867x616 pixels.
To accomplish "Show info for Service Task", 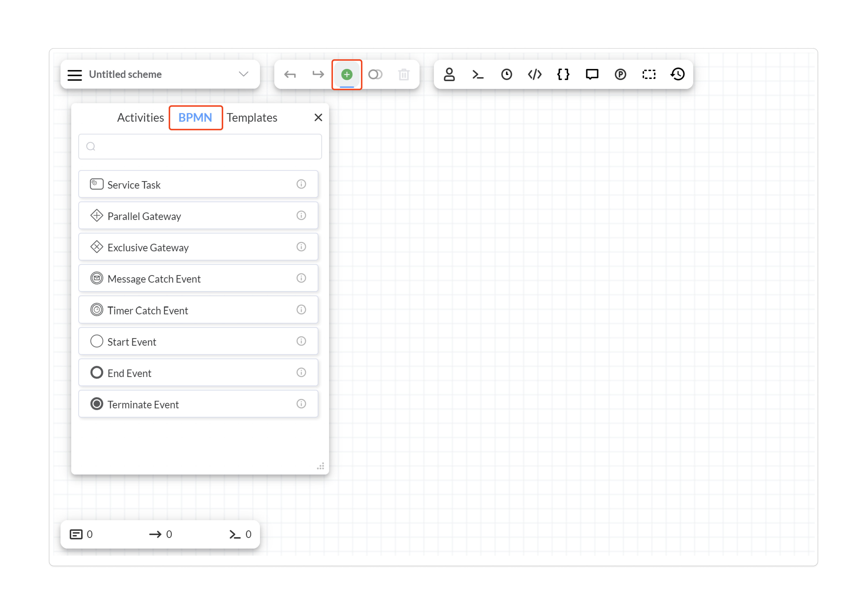I will point(301,184).
